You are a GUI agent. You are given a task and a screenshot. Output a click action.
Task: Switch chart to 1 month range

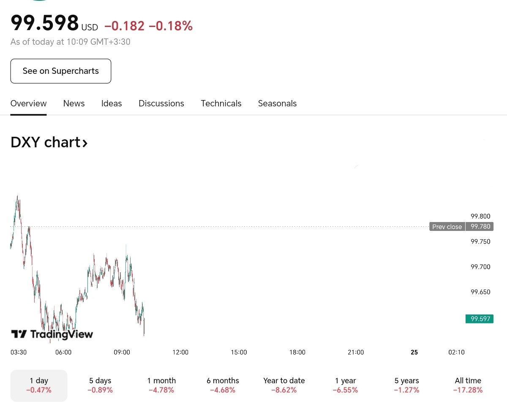coord(161,385)
